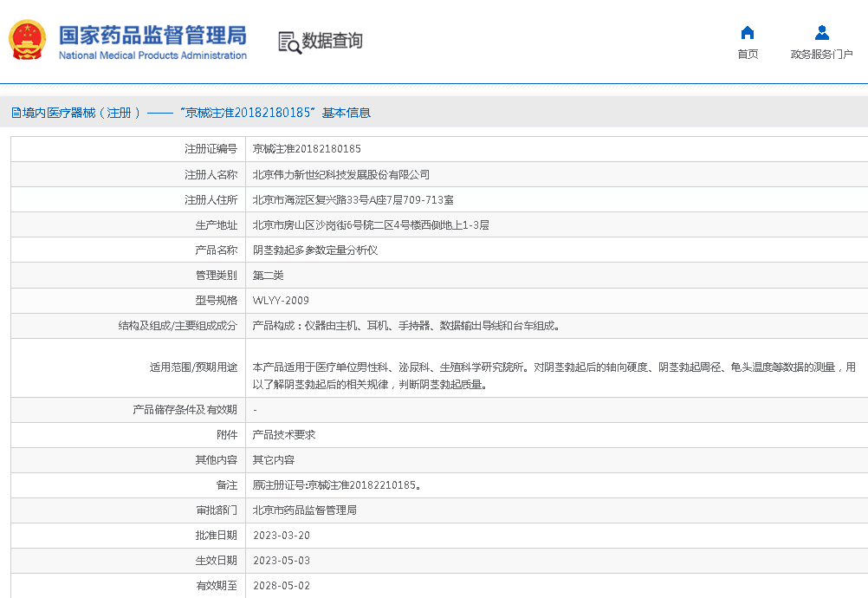This screenshot has width=868, height=598.
Task: Go to 首页 text label
Action: 748,55
